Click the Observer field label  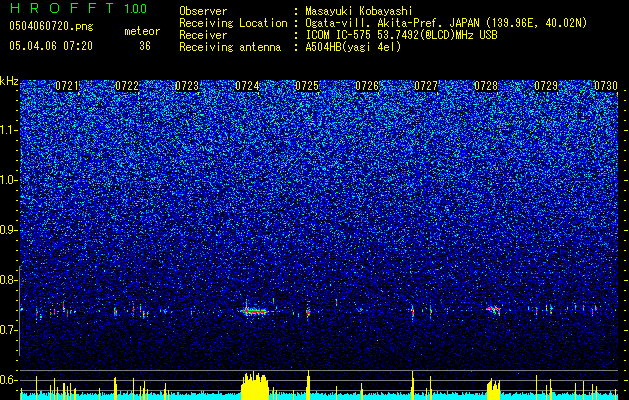[203, 11]
